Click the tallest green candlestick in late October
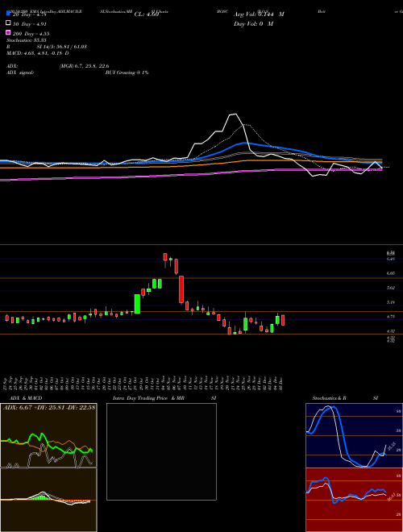The width and height of the screenshot is (403, 532). 137,304
